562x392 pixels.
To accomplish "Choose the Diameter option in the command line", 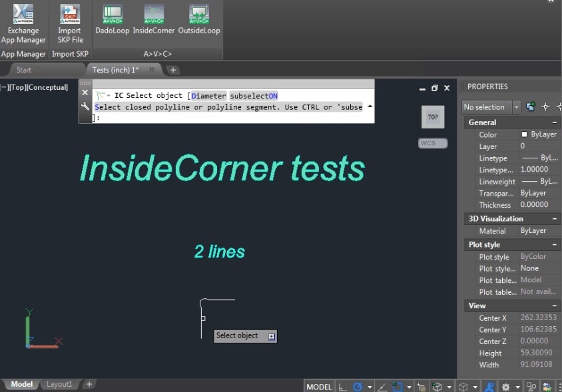I will click(x=208, y=95).
